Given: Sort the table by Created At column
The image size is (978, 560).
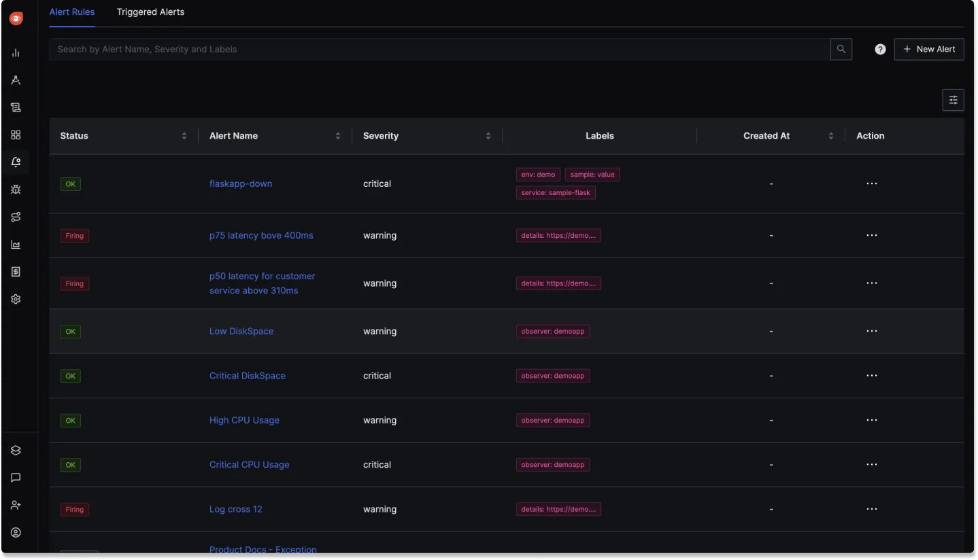Looking at the screenshot, I should (831, 135).
